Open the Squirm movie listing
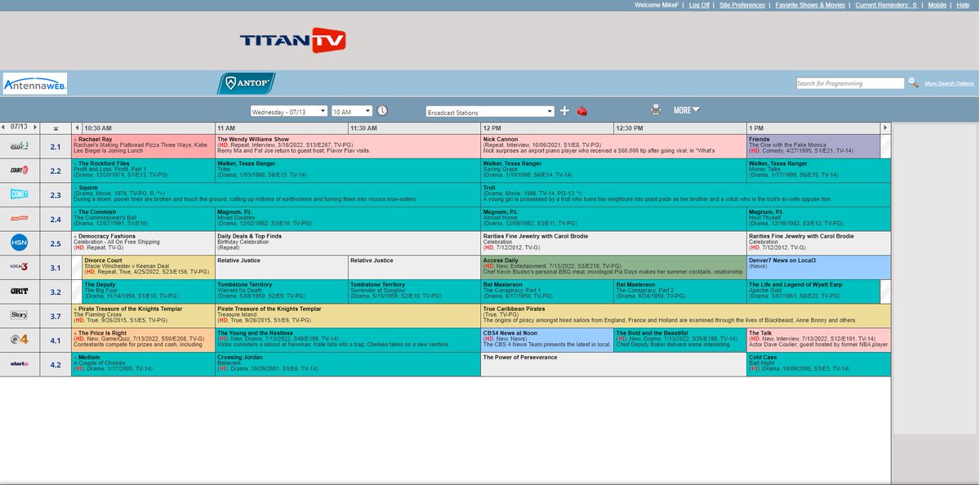Screen dimensions: 980x485 point(277,194)
